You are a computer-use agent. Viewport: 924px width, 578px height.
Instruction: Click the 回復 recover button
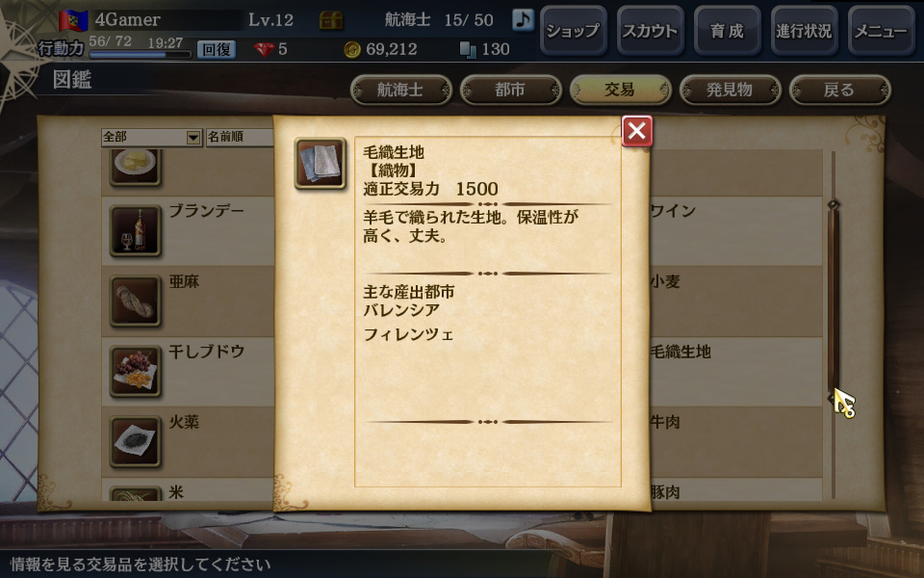click(217, 49)
